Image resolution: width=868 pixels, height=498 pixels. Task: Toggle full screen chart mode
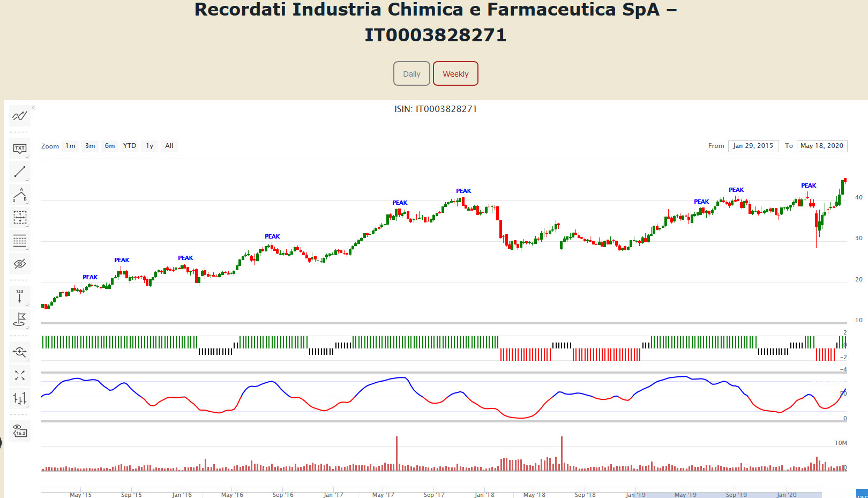click(20, 375)
